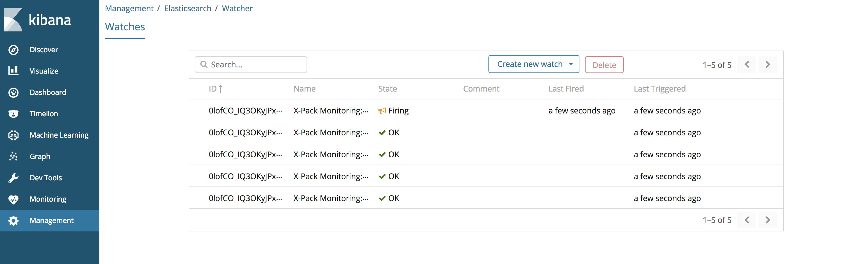Open the Dashboard gauge icon
Viewport: 868px width, 264px height.
13,92
